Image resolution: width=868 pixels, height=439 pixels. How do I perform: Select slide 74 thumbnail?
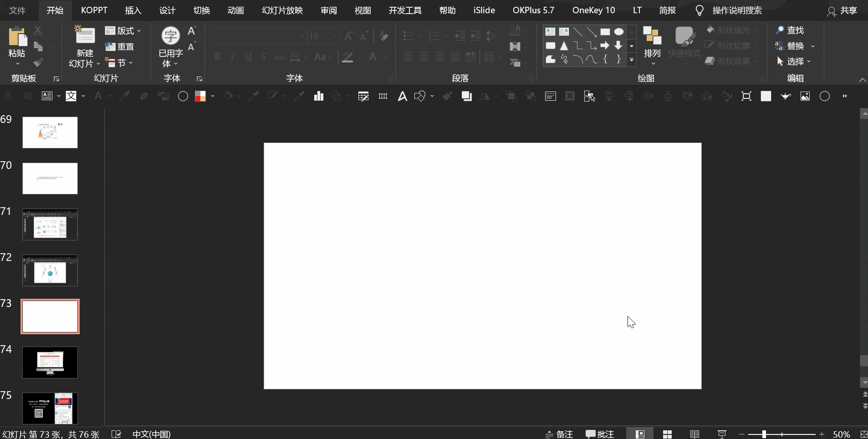pyautogui.click(x=50, y=362)
